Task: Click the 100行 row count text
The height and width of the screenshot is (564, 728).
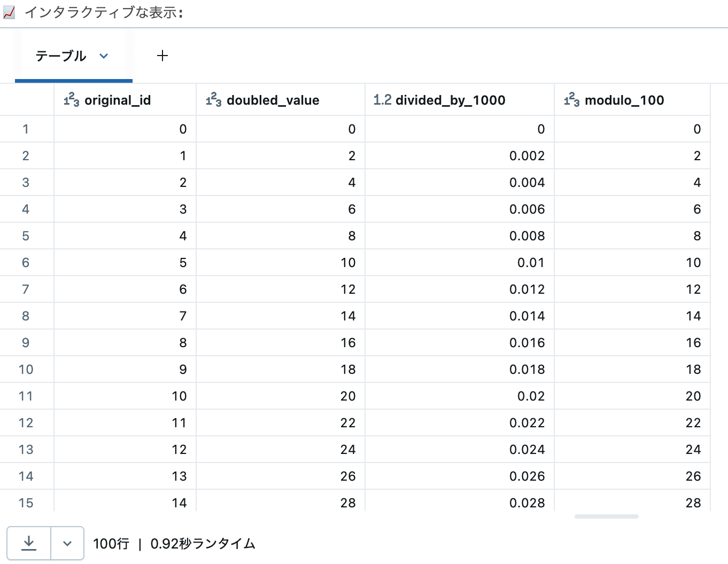Action: coord(111,543)
